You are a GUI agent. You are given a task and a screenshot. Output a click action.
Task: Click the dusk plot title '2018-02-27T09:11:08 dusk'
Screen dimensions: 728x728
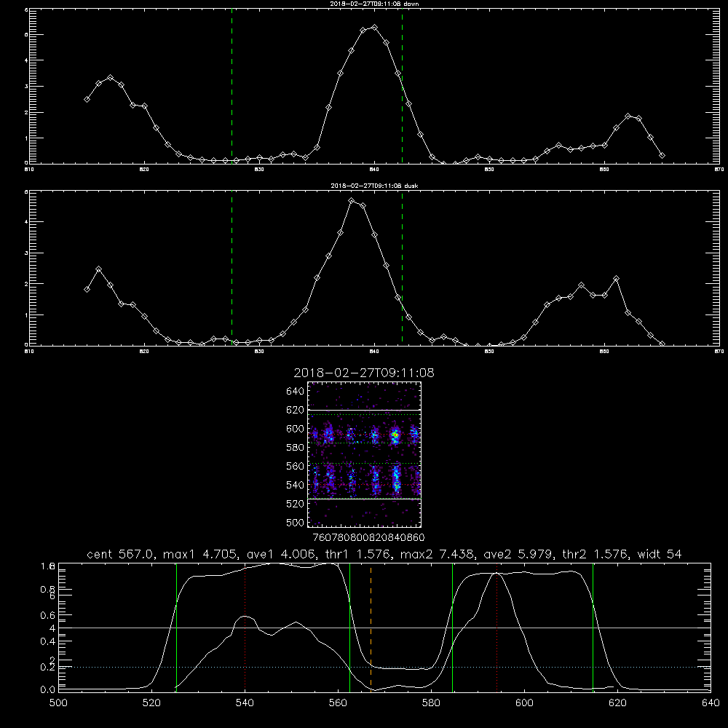[x=374, y=186]
